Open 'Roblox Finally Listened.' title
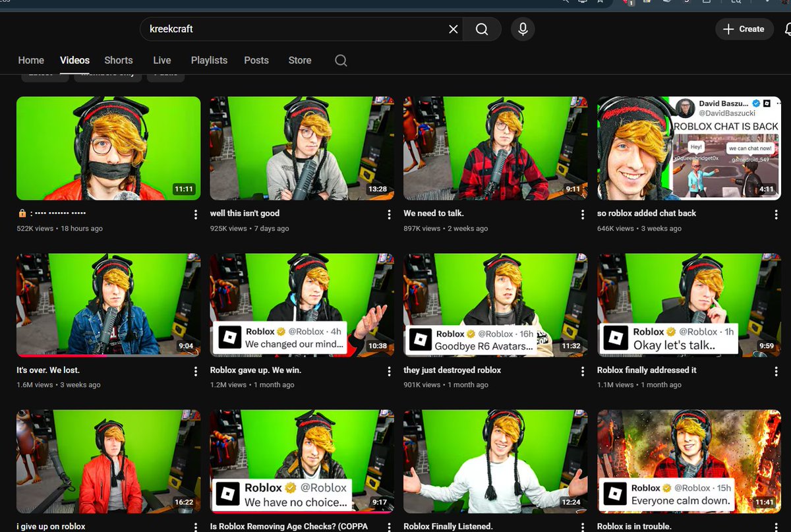The image size is (791, 532). pos(448,527)
